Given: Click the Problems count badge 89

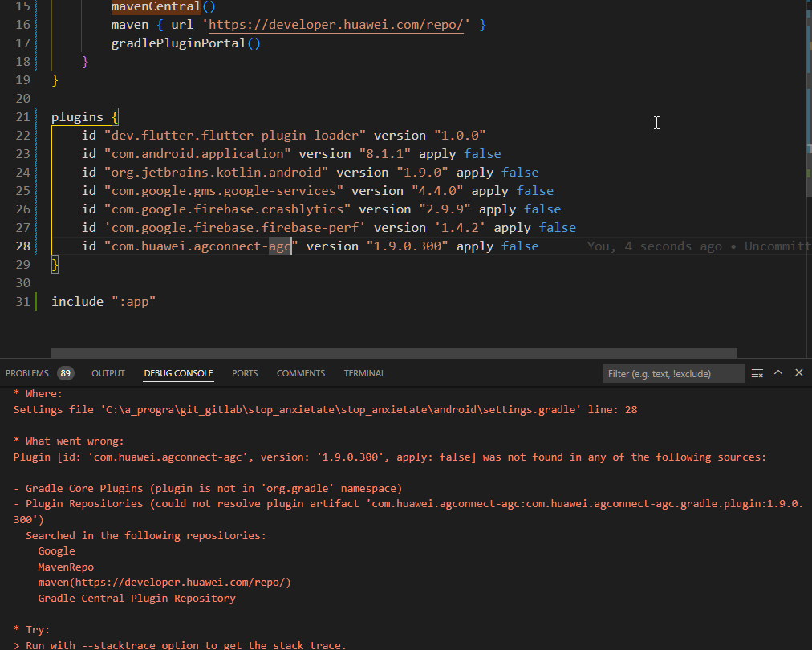Looking at the screenshot, I should pos(66,373).
